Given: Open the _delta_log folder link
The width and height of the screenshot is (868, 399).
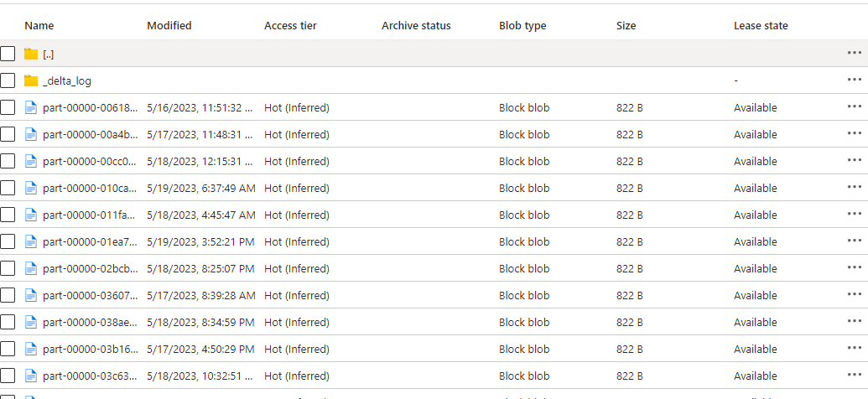Looking at the screenshot, I should pyautogui.click(x=67, y=80).
